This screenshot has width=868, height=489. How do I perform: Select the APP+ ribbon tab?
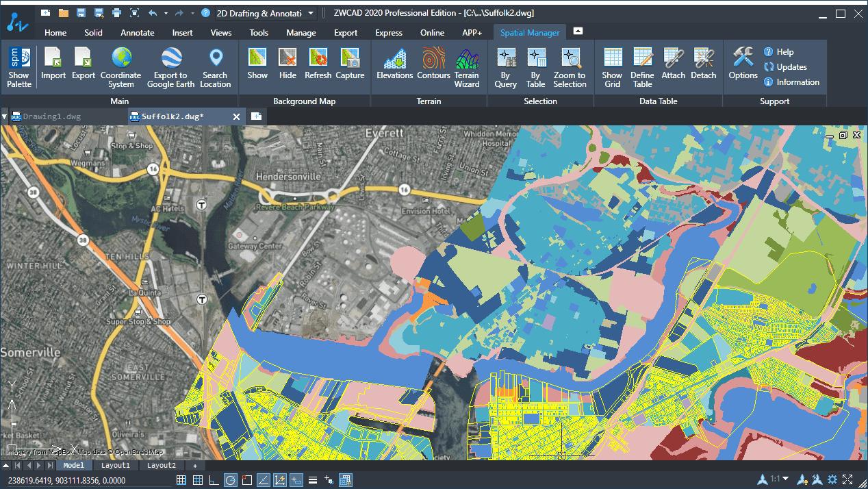coord(472,32)
